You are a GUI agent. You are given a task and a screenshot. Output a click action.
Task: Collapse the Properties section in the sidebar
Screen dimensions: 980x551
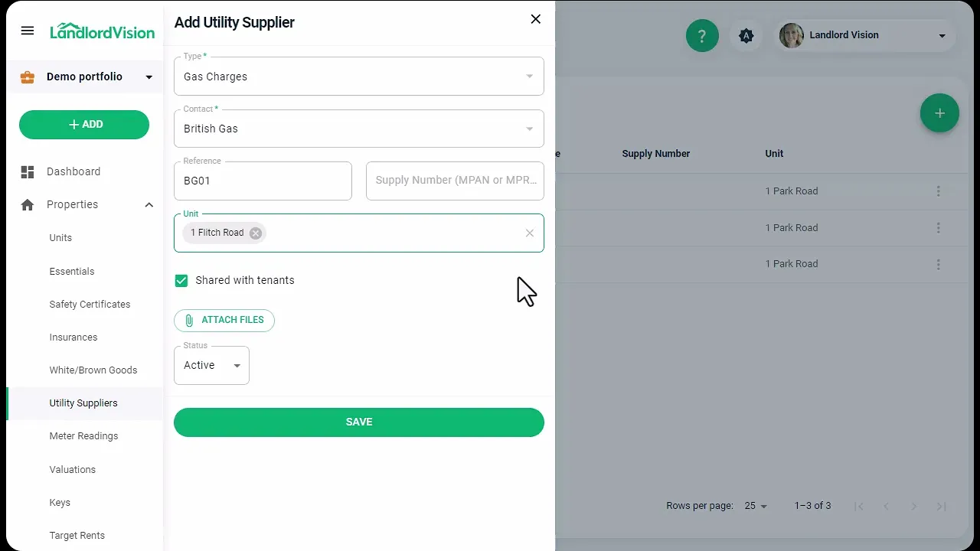coord(149,204)
